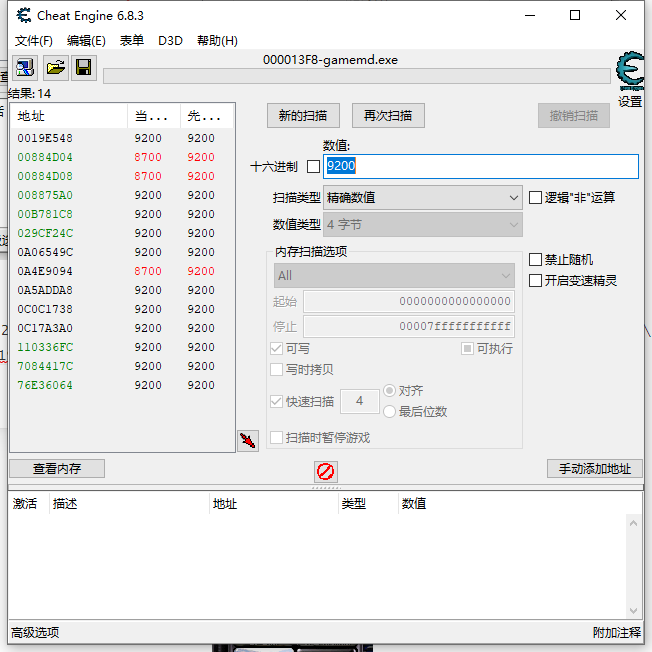Enable the 禁止随机 checkbox
The height and width of the screenshot is (652, 652).
pyautogui.click(x=536, y=260)
